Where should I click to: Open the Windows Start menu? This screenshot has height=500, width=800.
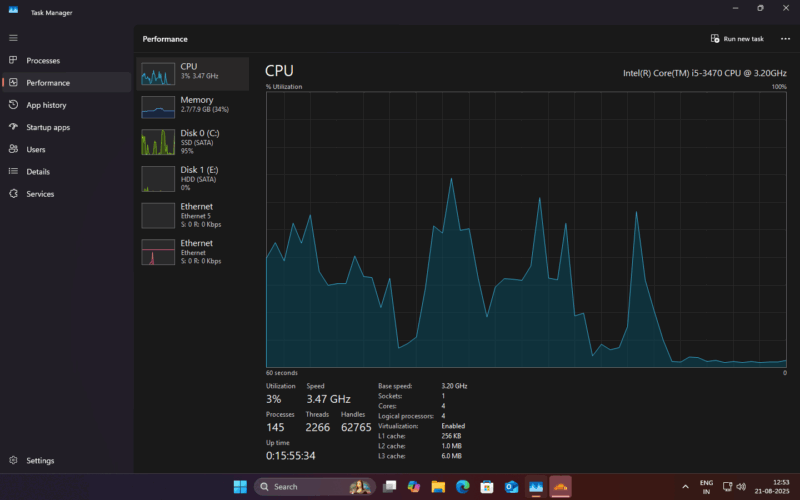click(240, 486)
